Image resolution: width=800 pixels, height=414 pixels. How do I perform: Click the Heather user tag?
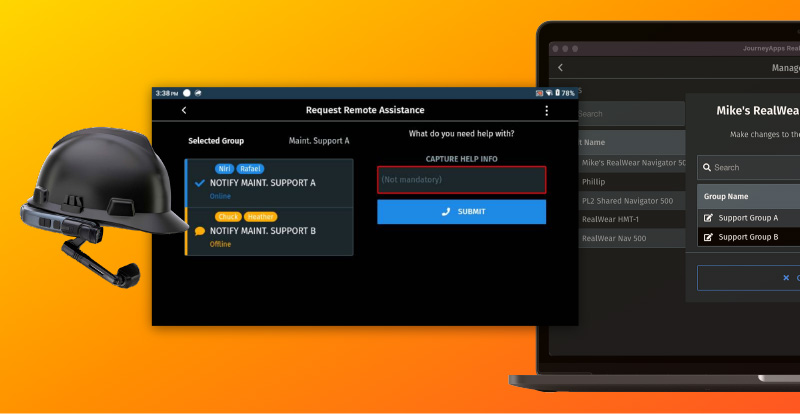point(260,217)
